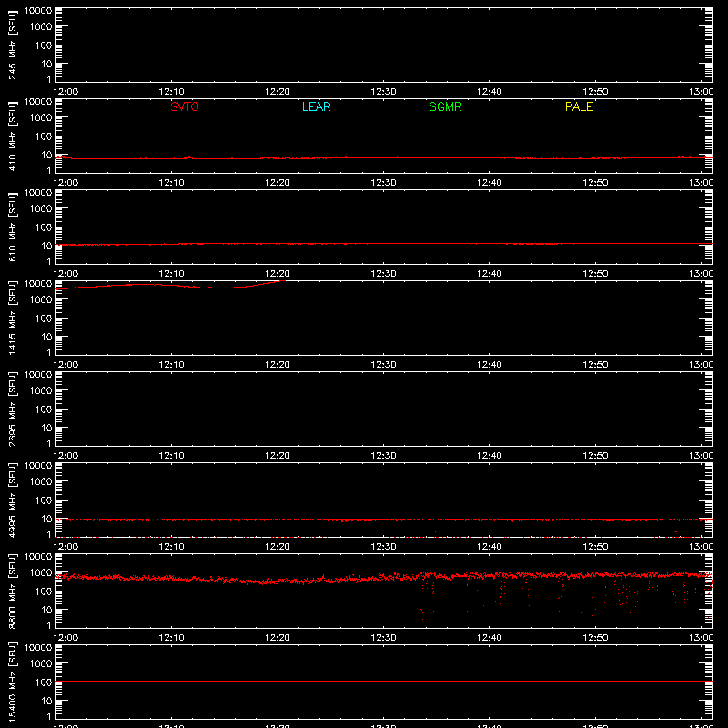
Task: Select the '410 MHz [SFU]' axis title
Action: [12, 136]
